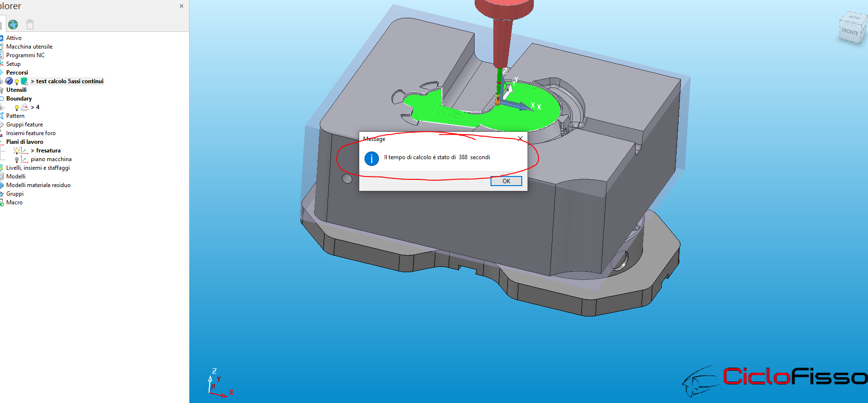Select the Percorsi node

(x=17, y=73)
